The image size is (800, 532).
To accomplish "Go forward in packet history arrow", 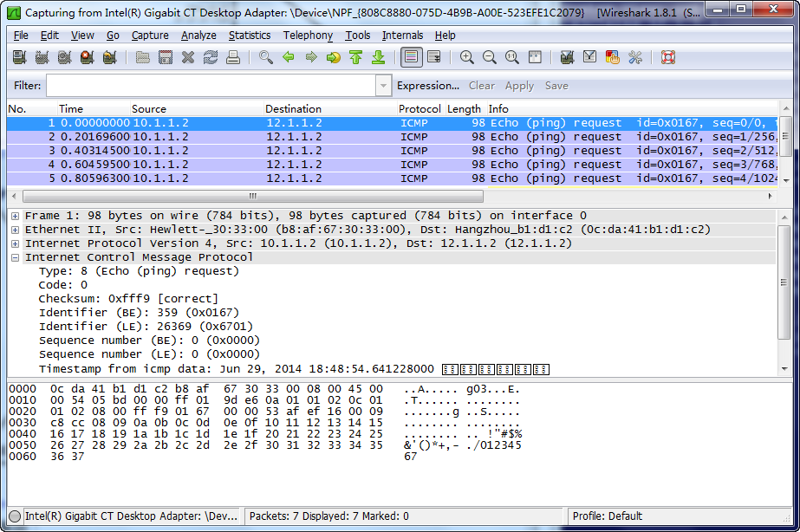I will pyautogui.click(x=310, y=57).
